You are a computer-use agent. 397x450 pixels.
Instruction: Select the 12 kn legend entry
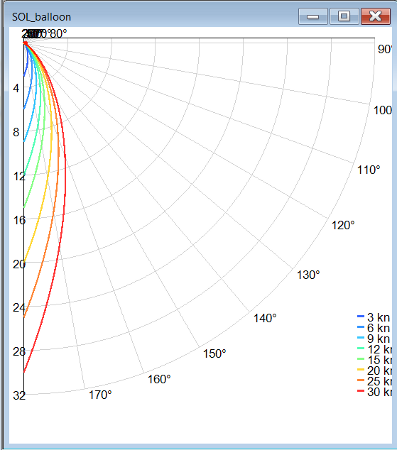[x=374, y=349]
